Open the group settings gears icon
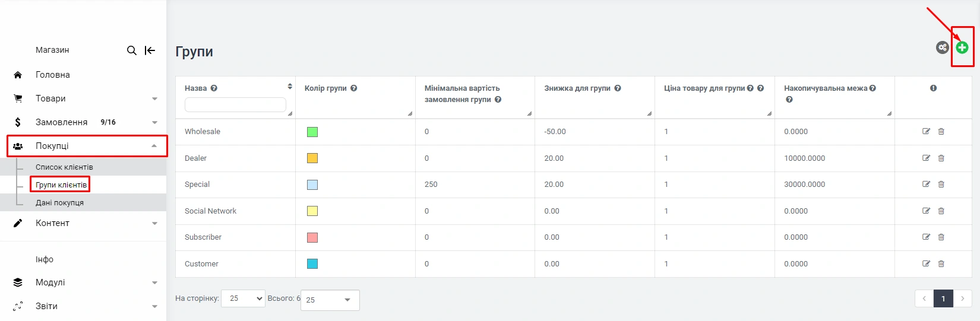Viewport: 980px width, 321px height. coord(942,47)
